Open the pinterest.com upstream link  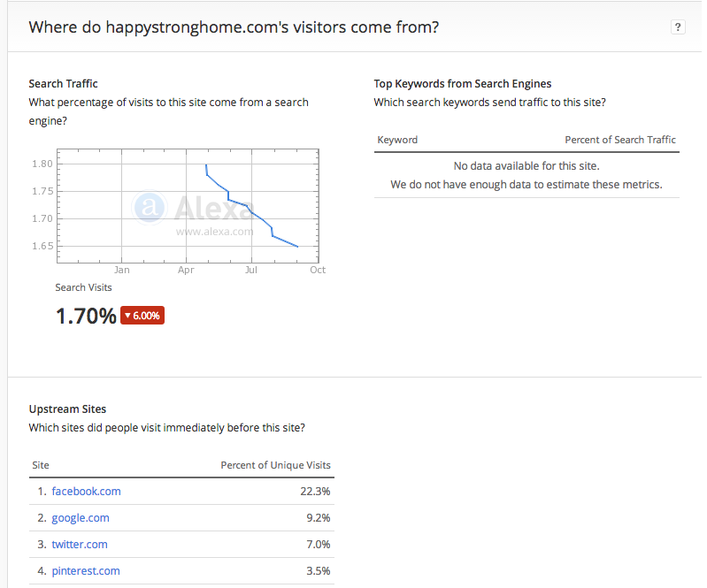pyautogui.click(x=86, y=571)
